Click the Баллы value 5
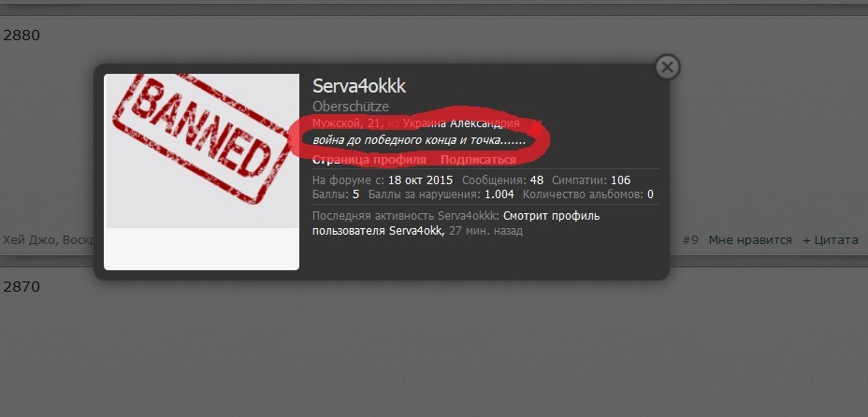This screenshot has width=868, height=417. pyautogui.click(x=356, y=194)
